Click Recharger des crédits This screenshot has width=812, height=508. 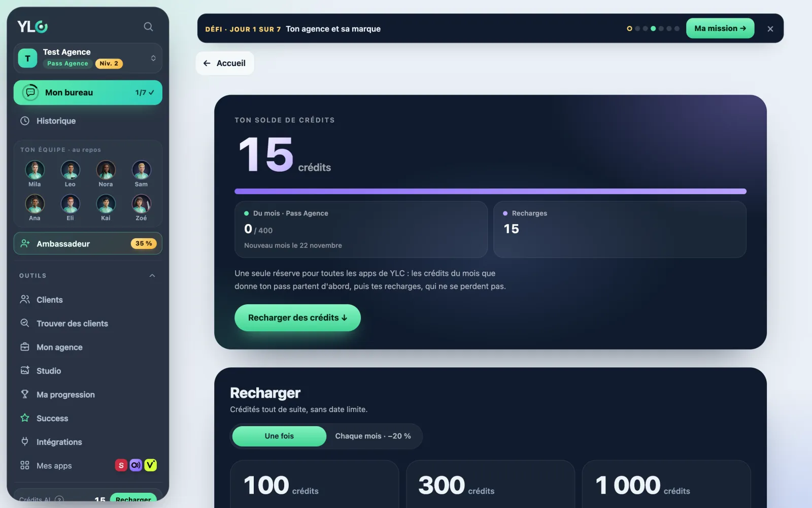coord(297,317)
